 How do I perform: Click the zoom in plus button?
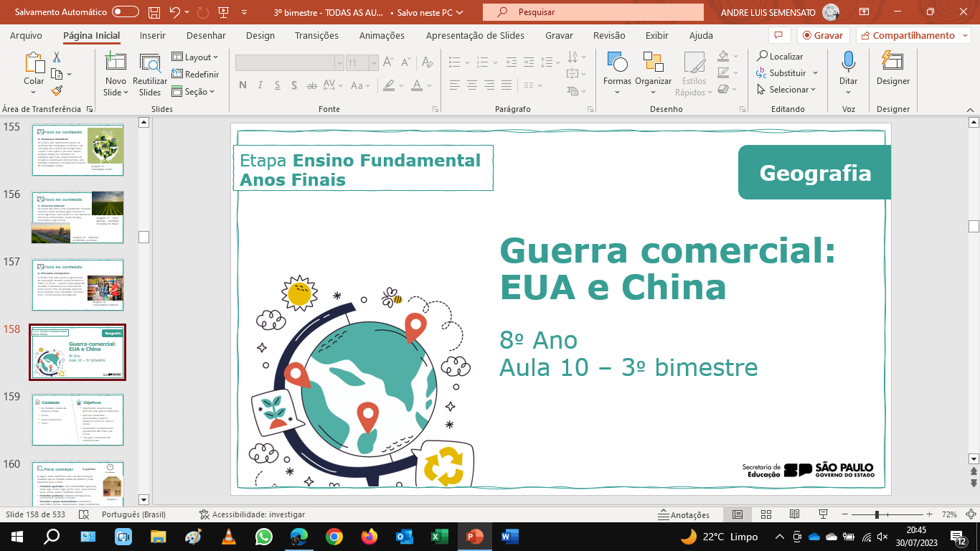pyautogui.click(x=929, y=514)
